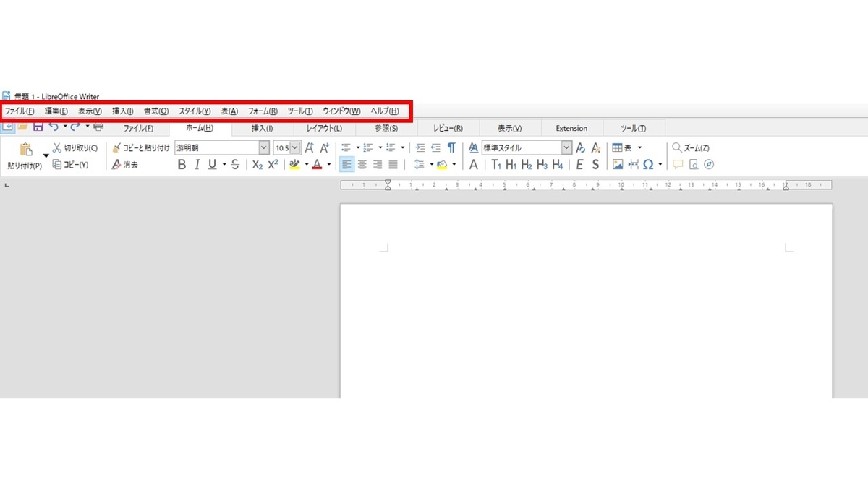868x488 pixels.
Task: Toggle bold formatting
Action: click(x=182, y=164)
